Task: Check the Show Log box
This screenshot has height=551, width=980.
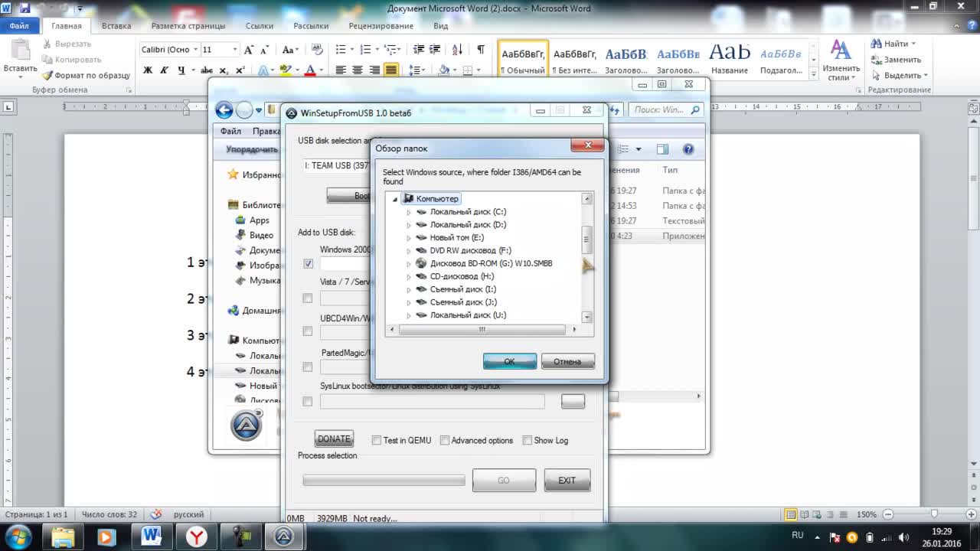Action: [527, 440]
